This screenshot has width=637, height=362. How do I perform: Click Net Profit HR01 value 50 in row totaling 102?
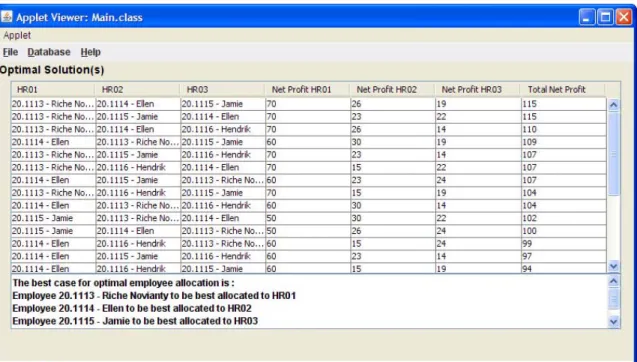(308, 218)
